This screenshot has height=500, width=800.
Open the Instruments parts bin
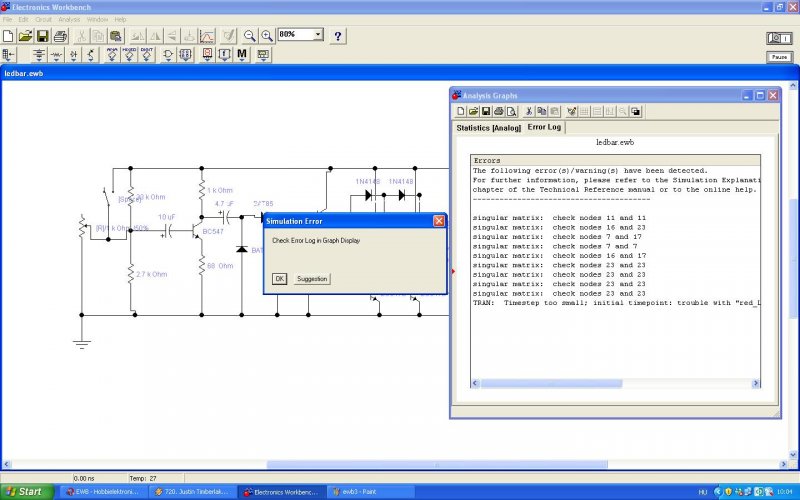pos(263,55)
